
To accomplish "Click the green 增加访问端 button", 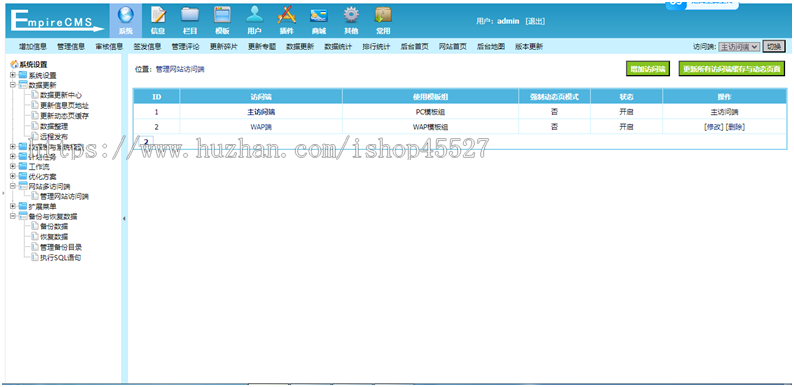I will 648,69.
